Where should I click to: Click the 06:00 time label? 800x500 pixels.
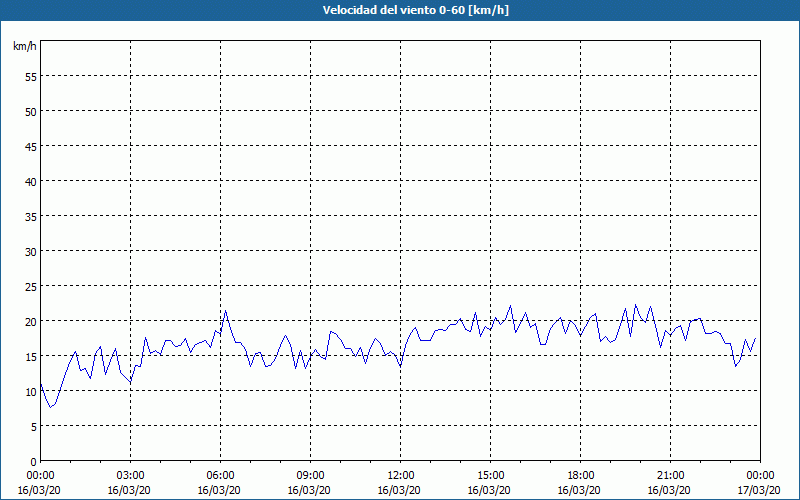220,475
